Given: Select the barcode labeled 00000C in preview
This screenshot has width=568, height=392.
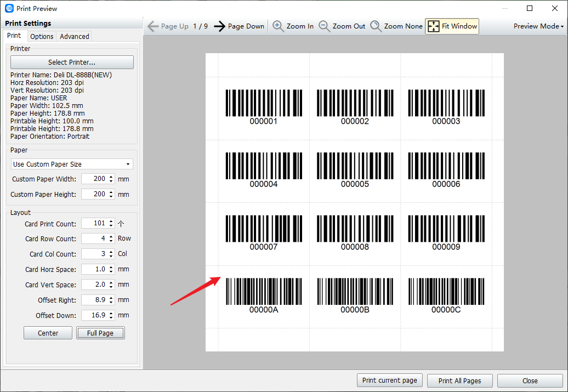Looking at the screenshot, I should [x=446, y=296].
